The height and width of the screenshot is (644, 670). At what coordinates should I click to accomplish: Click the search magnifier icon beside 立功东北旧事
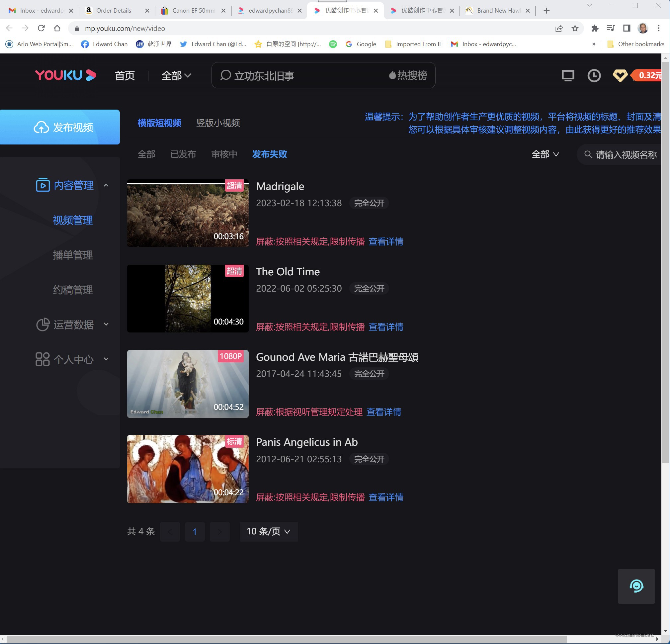[225, 75]
